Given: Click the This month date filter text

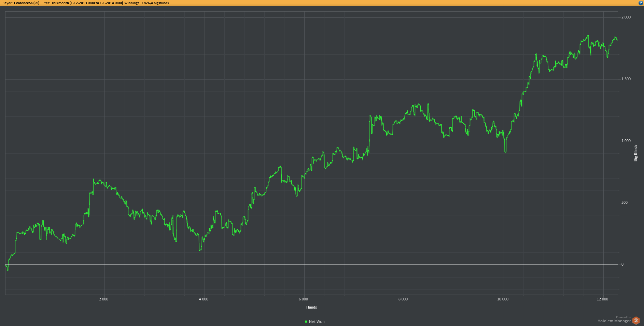Looking at the screenshot, I should 87,3.
